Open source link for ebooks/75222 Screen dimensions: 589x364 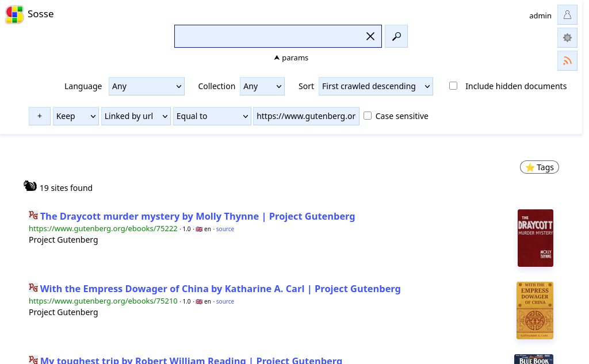point(225,229)
